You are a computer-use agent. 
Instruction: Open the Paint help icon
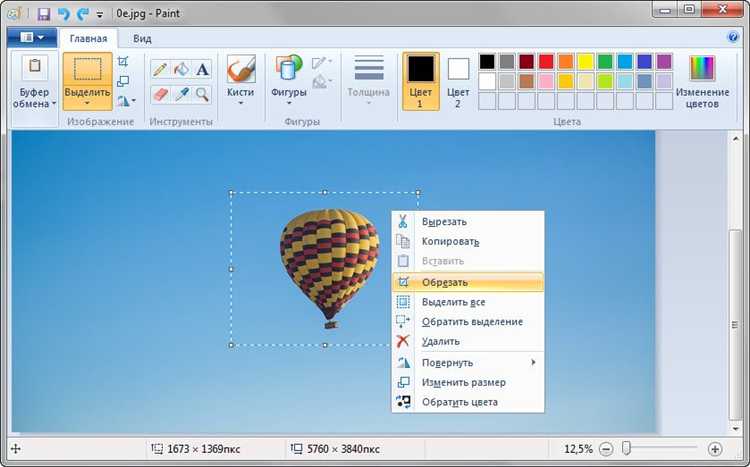732,37
